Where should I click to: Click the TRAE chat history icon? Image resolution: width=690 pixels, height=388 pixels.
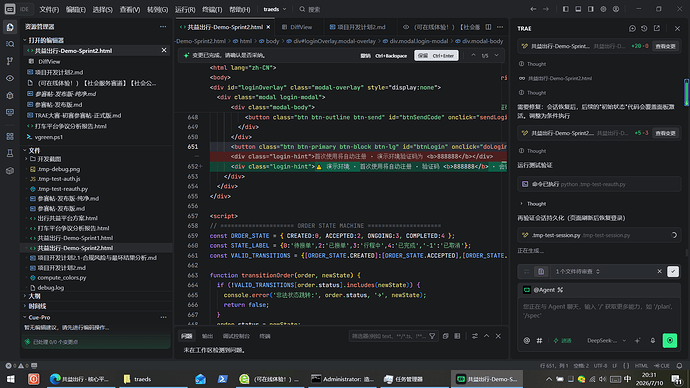pyautogui.click(x=644, y=28)
